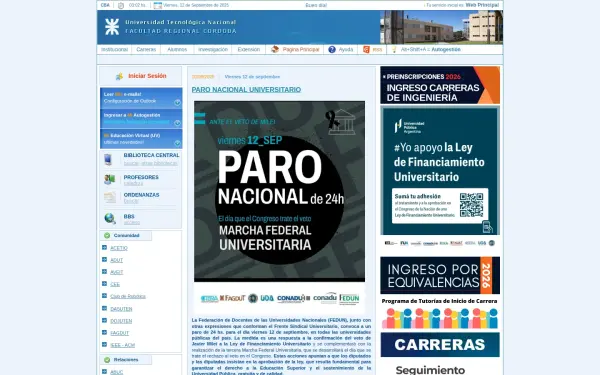Click the CARRERAS banner
This screenshot has height=375, width=600.
point(440,345)
